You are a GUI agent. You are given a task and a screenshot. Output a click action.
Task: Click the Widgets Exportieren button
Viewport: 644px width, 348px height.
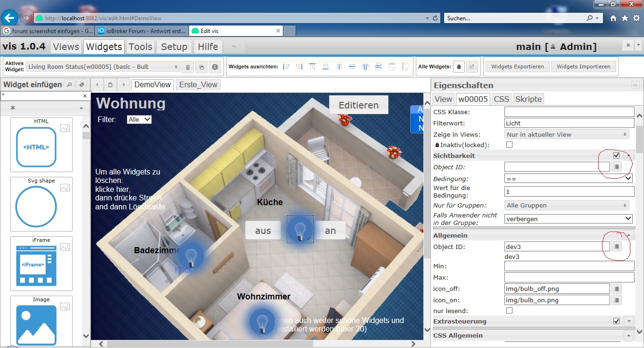pyautogui.click(x=517, y=66)
